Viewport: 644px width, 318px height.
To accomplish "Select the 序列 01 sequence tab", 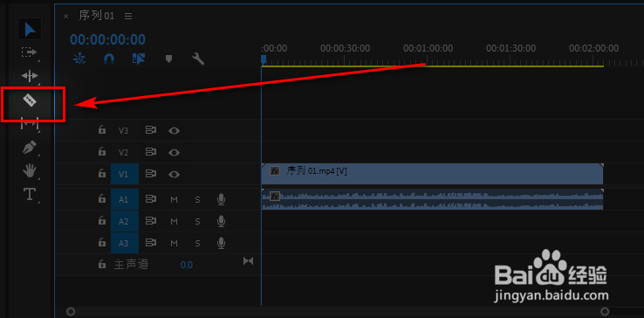I will point(97,16).
